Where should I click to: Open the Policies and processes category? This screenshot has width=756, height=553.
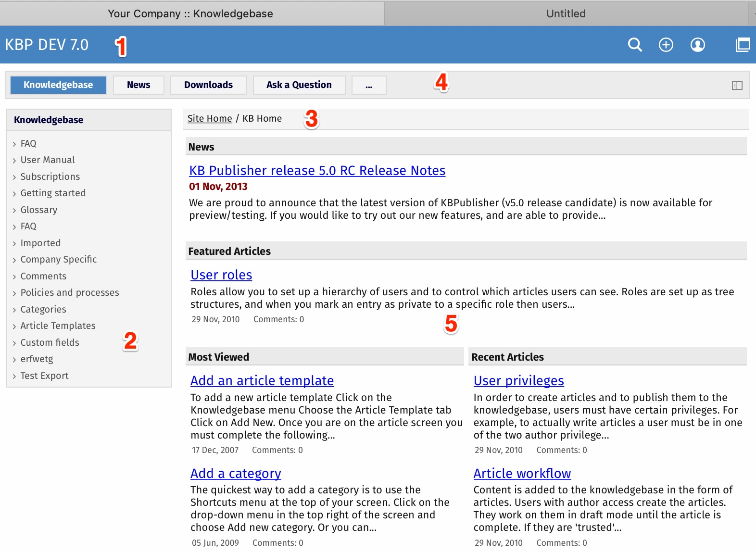[x=70, y=292]
